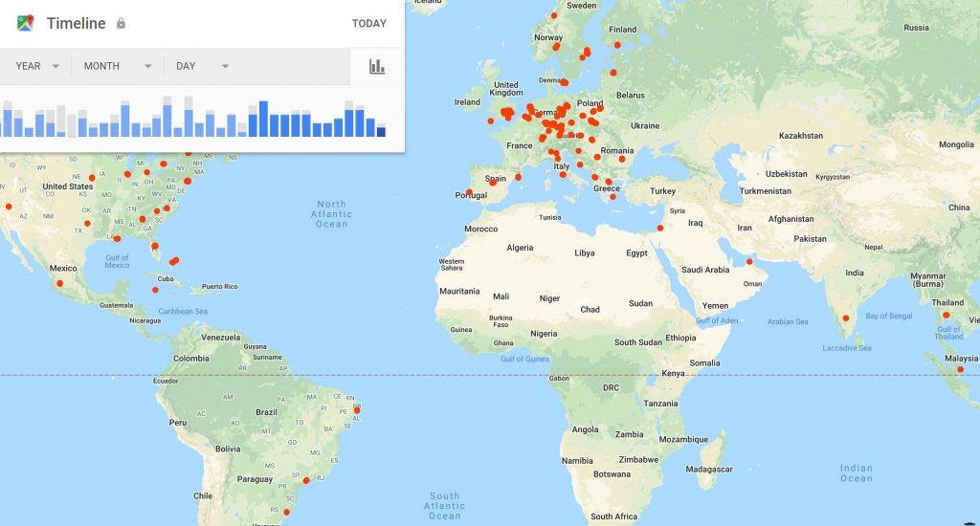The width and height of the screenshot is (980, 526).
Task: Click the Ukraine country label
Action: coord(645,125)
